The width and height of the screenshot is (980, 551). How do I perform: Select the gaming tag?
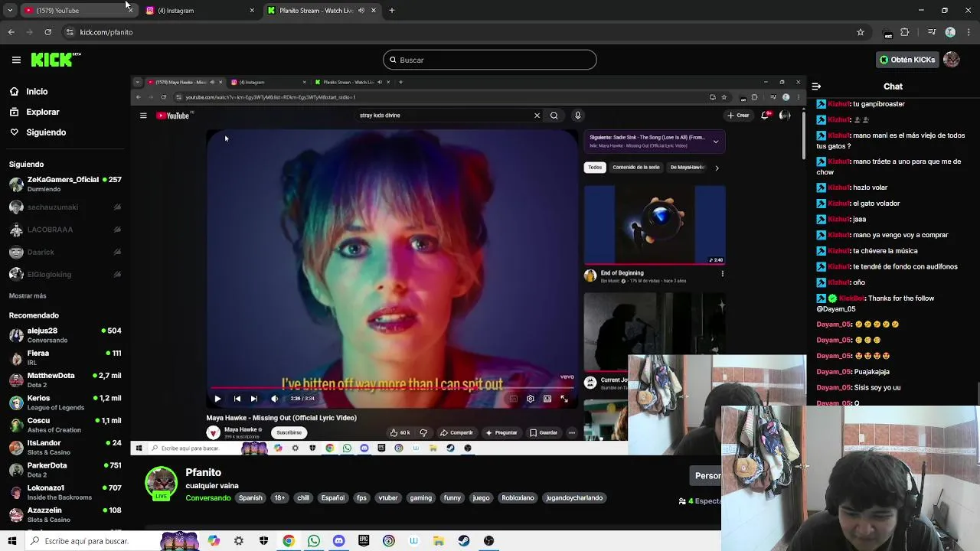click(x=420, y=498)
